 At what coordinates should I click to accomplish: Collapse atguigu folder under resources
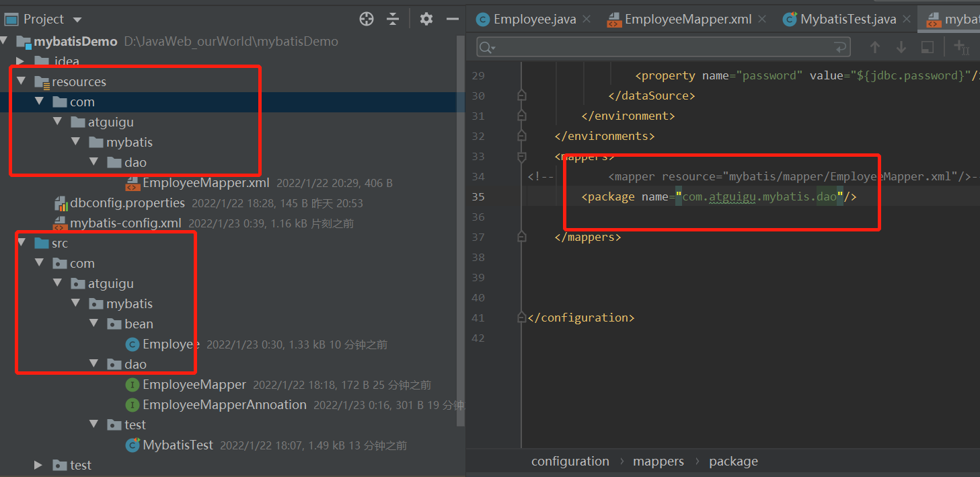coord(57,122)
